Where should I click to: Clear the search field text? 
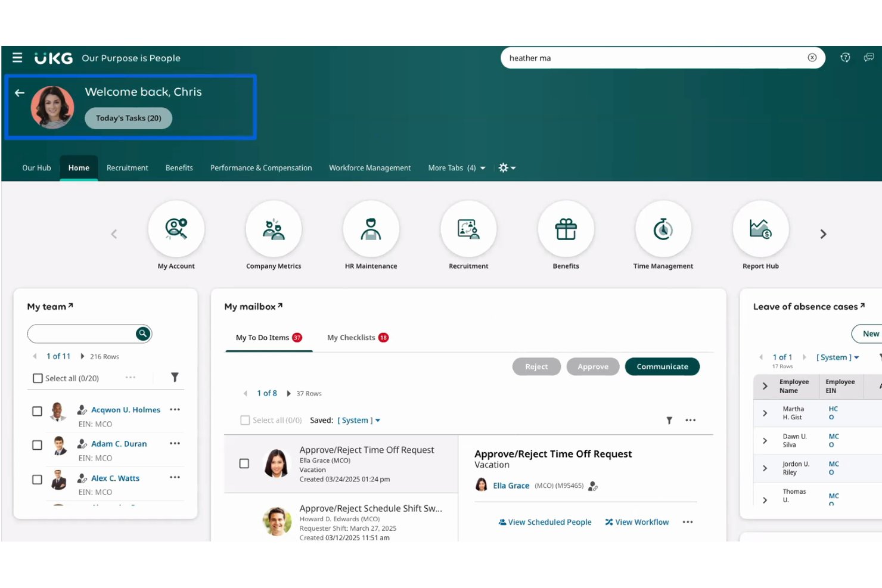pos(812,58)
